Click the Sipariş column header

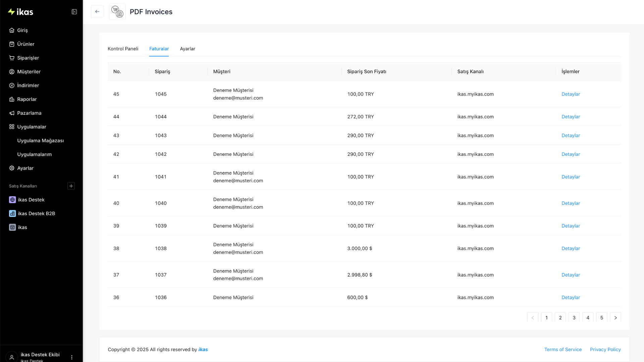coord(162,71)
